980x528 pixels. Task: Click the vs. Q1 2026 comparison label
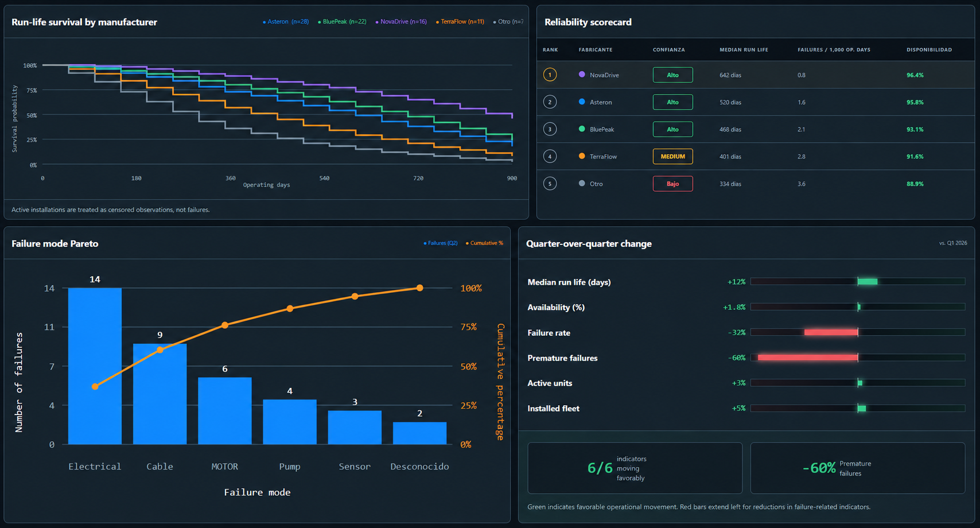point(953,243)
